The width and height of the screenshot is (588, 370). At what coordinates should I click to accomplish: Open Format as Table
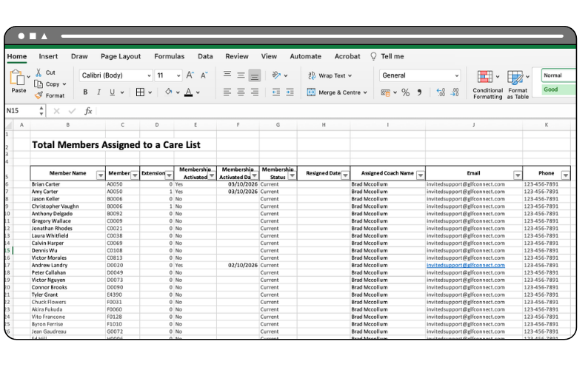tap(518, 84)
